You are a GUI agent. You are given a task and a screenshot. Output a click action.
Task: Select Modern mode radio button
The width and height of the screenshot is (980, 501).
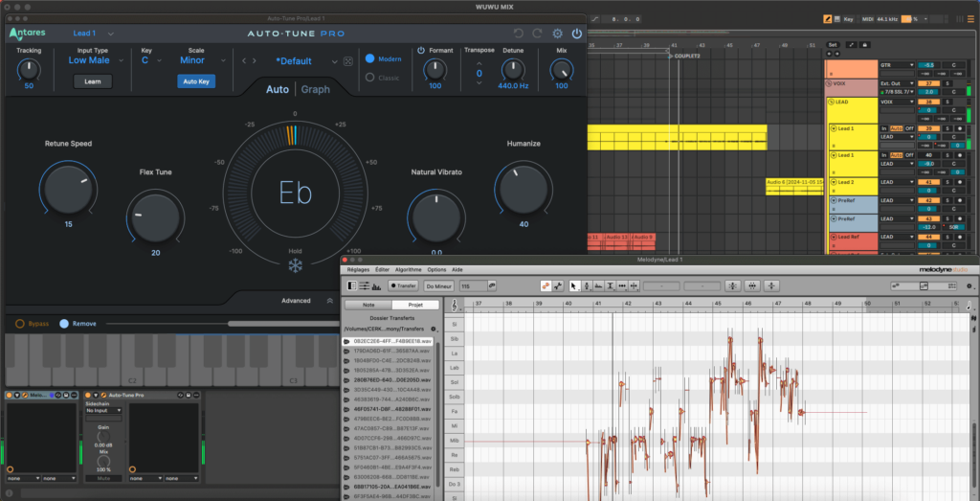[x=370, y=58]
